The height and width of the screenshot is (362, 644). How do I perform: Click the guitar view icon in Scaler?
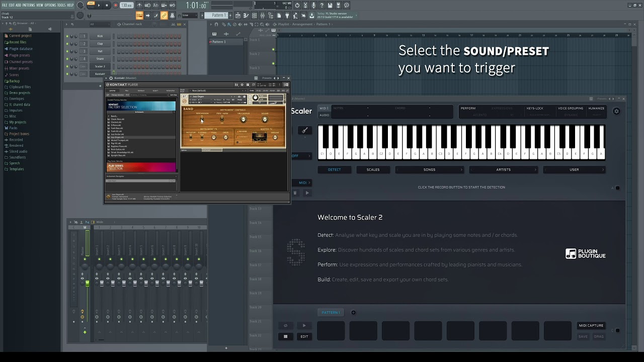pos(305,131)
